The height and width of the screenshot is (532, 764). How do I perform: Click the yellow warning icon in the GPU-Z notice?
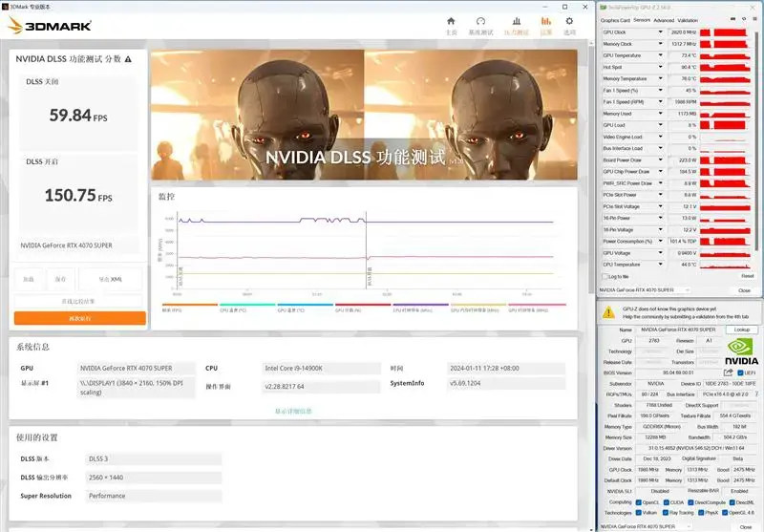[608, 312]
